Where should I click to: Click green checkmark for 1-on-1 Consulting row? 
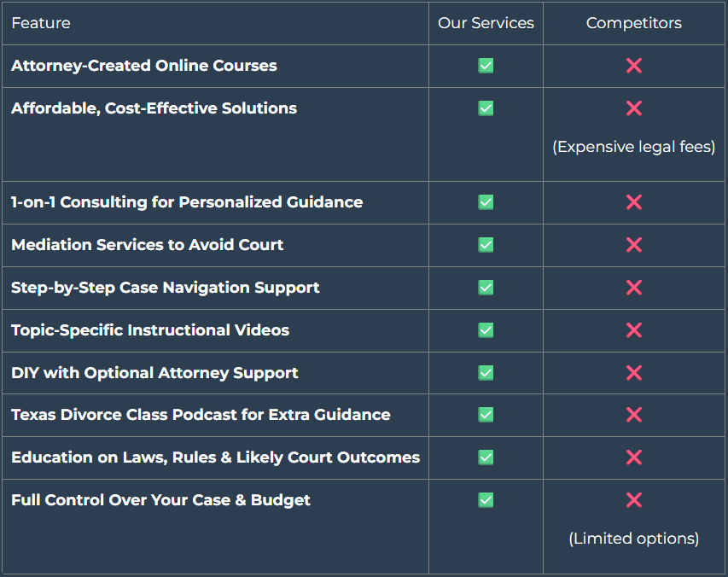coord(486,202)
